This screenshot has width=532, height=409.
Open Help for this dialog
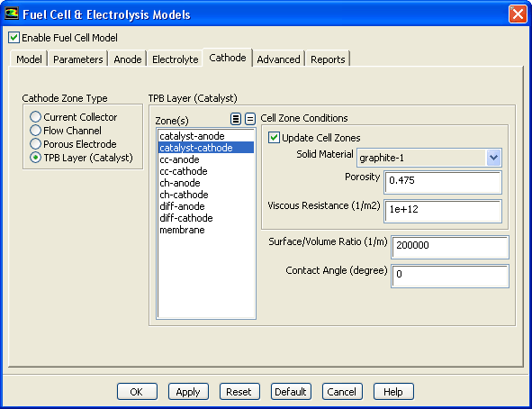pyautogui.click(x=393, y=392)
